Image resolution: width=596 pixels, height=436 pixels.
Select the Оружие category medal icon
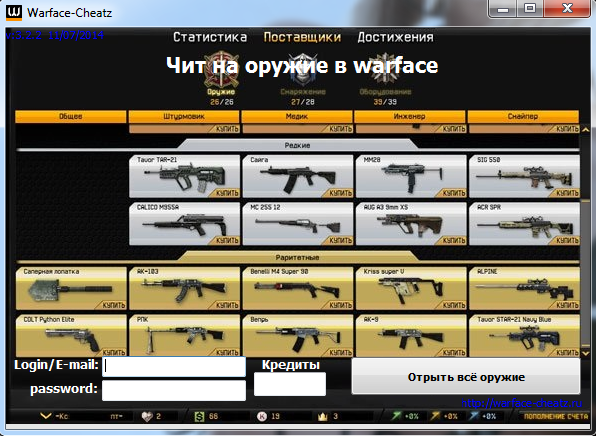(x=221, y=71)
